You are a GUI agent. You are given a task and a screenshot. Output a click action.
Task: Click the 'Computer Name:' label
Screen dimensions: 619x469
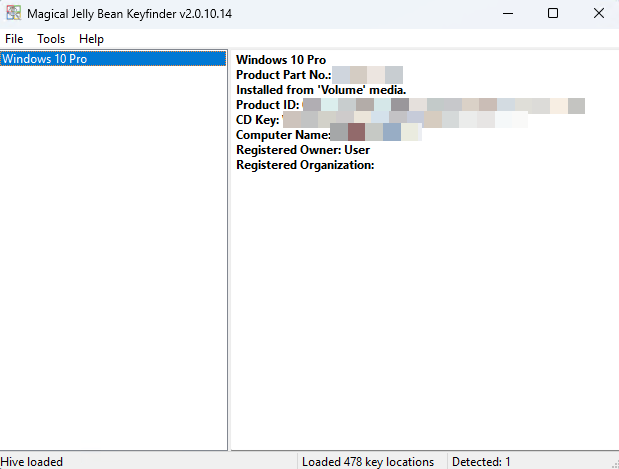pos(283,135)
